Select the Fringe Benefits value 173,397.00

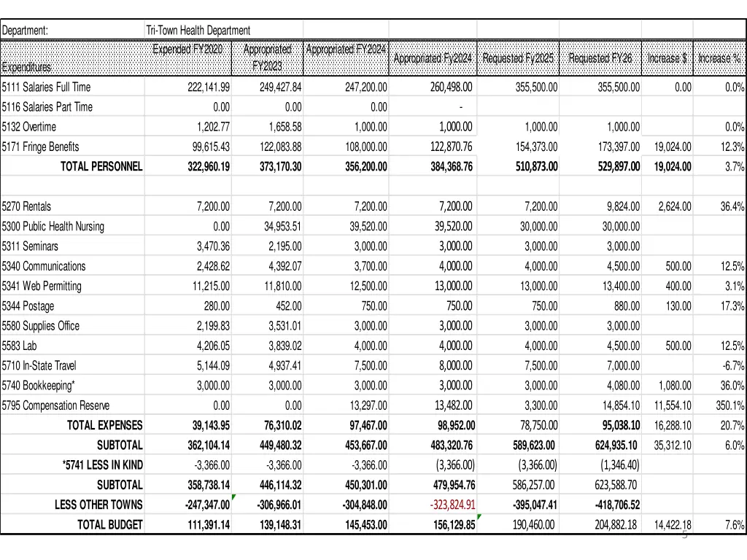[x=619, y=147]
